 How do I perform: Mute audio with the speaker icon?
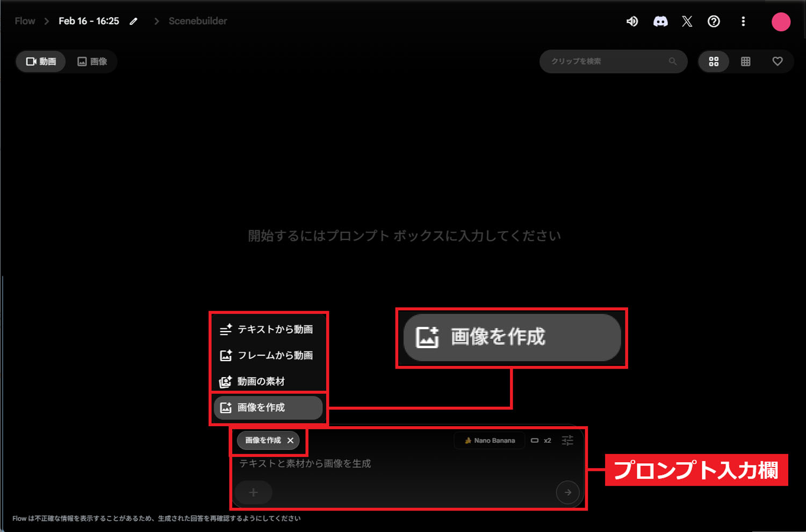pos(632,21)
